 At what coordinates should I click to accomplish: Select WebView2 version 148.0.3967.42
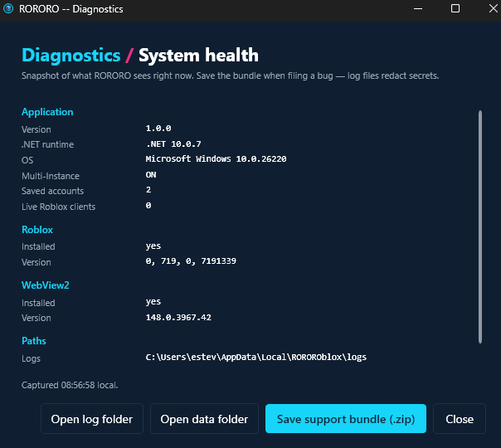point(178,317)
